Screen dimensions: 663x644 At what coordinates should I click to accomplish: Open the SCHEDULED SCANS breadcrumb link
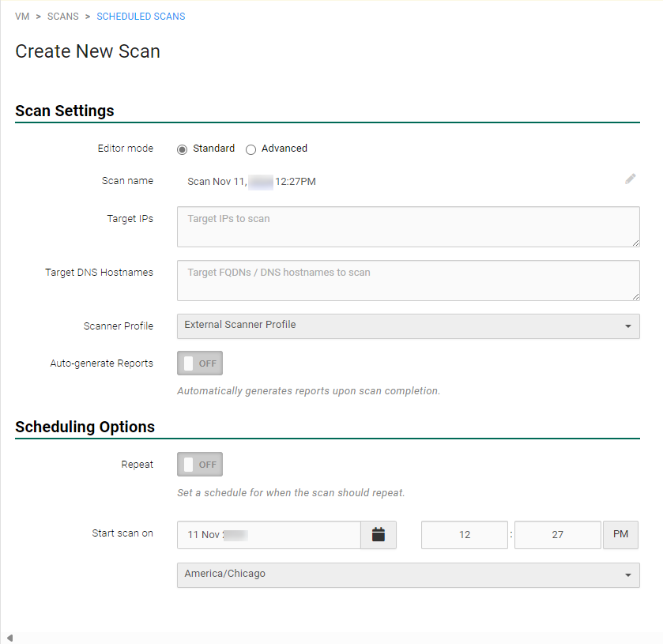point(141,17)
